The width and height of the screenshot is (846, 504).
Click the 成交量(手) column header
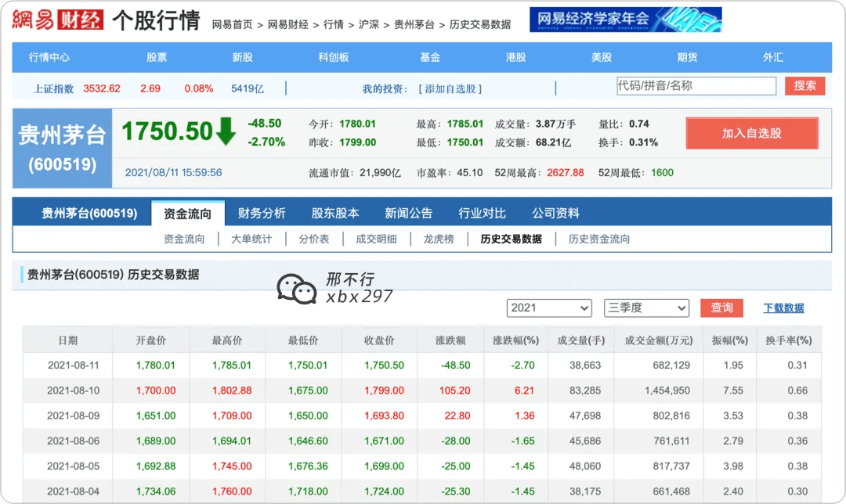tap(581, 340)
